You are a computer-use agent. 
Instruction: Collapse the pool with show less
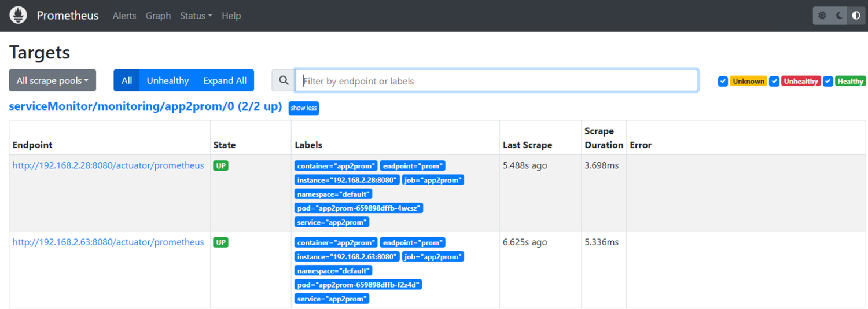pyautogui.click(x=304, y=108)
